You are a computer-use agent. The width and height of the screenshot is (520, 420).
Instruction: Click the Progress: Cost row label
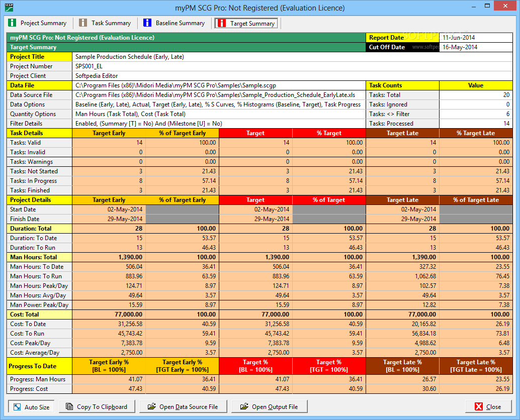click(39, 389)
